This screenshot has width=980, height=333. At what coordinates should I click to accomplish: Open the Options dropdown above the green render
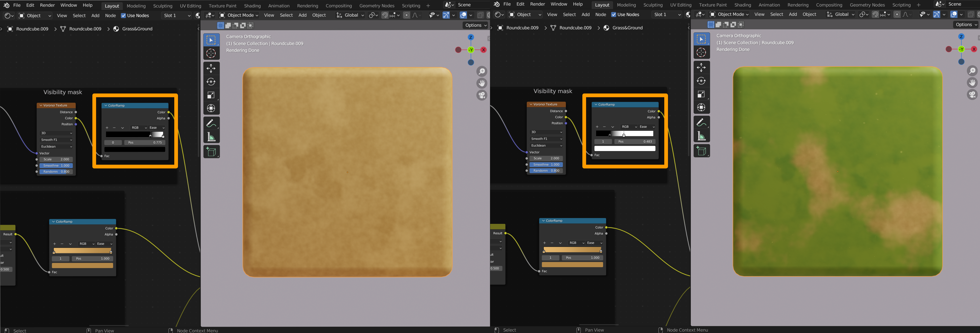[x=966, y=24]
